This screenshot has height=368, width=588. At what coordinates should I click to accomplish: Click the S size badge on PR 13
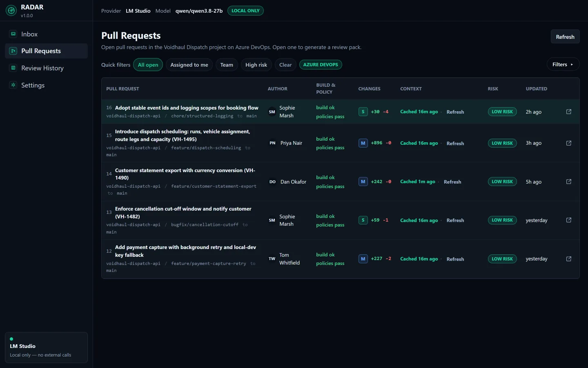pos(363,220)
